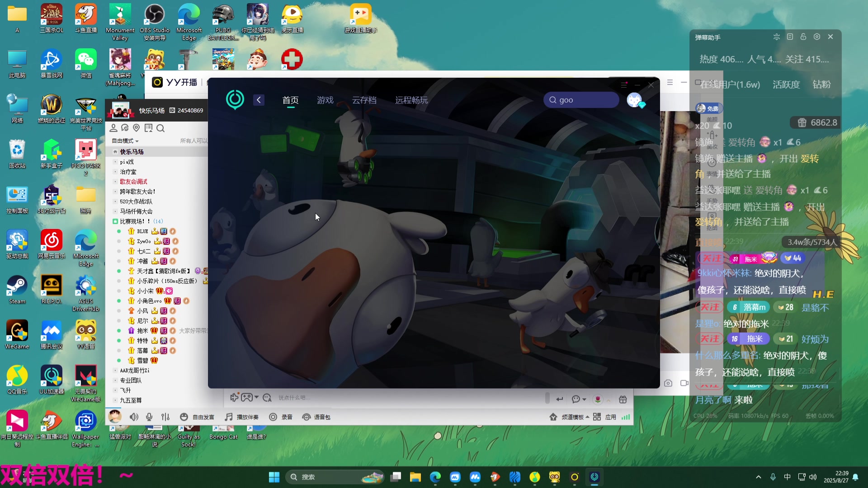Select user BLUE in channel list
Image resolution: width=868 pixels, height=488 pixels.
pos(142,231)
